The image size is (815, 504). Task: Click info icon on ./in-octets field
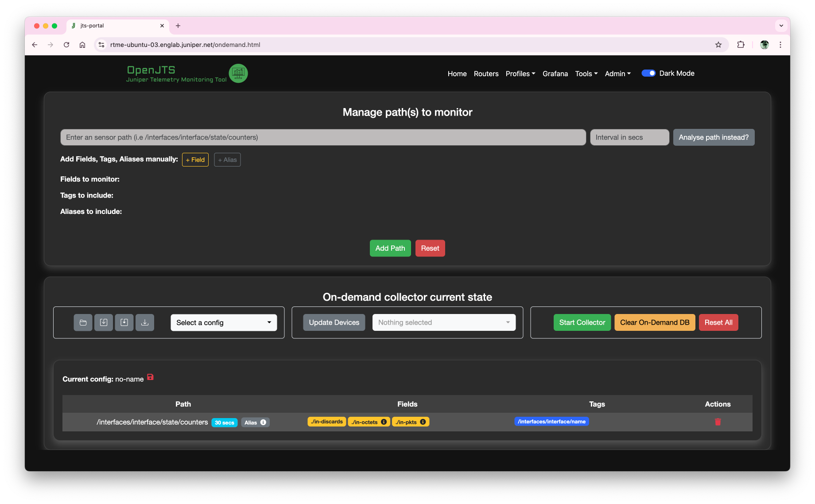click(384, 422)
